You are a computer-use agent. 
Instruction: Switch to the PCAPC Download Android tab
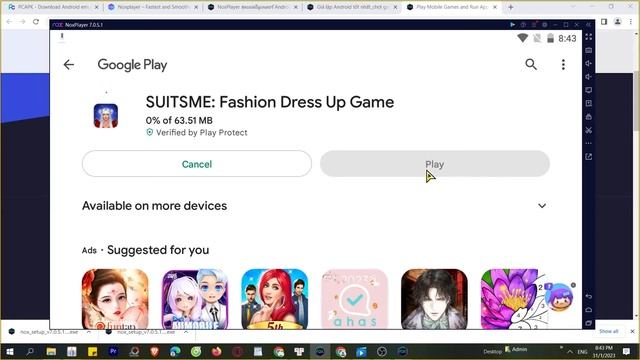click(53, 7)
